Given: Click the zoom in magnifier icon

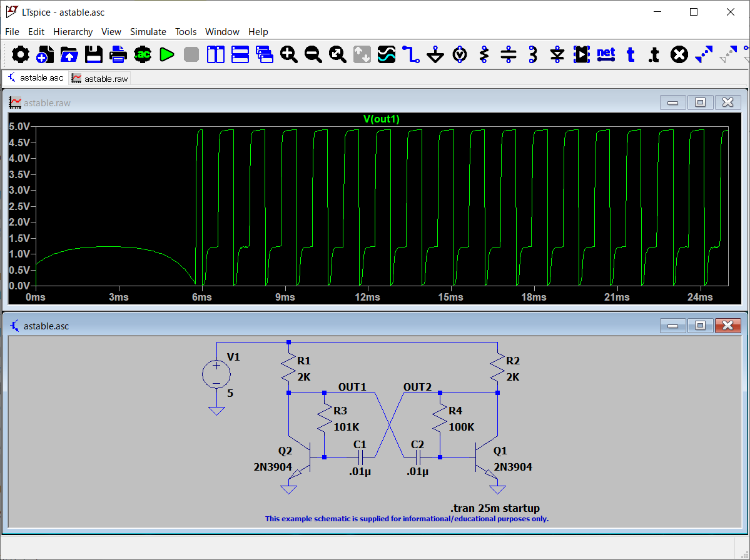Looking at the screenshot, I should coord(288,55).
